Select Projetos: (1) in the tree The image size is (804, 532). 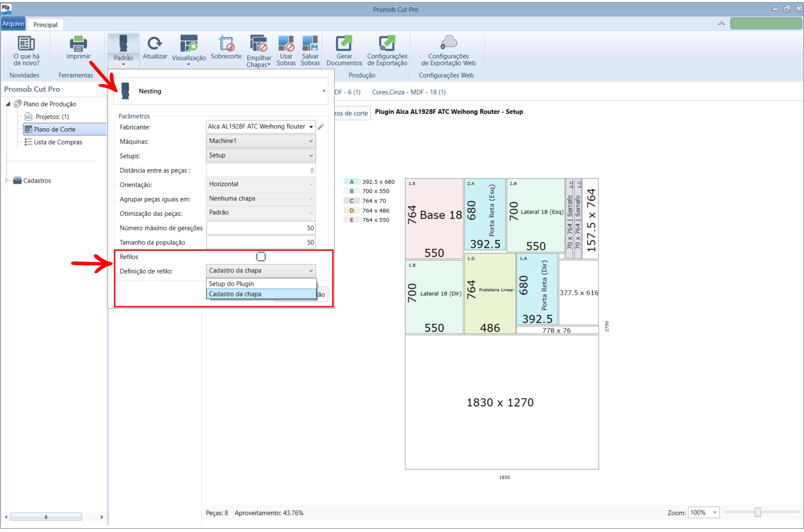click(52, 116)
